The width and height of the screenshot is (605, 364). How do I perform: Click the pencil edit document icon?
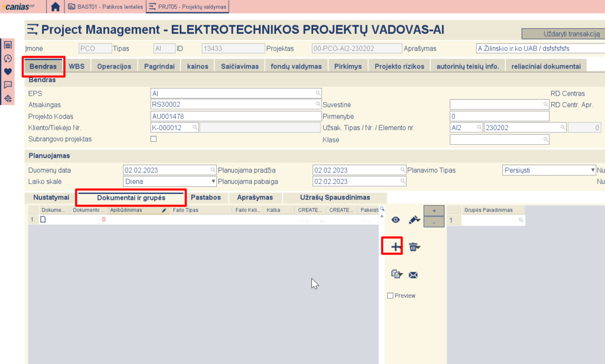pyautogui.click(x=414, y=220)
